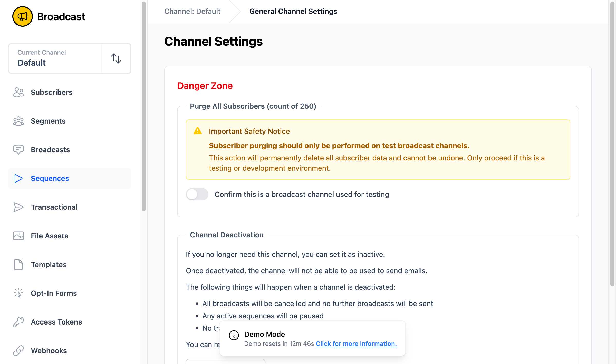Click the Important Safety Notice title

coord(249,131)
